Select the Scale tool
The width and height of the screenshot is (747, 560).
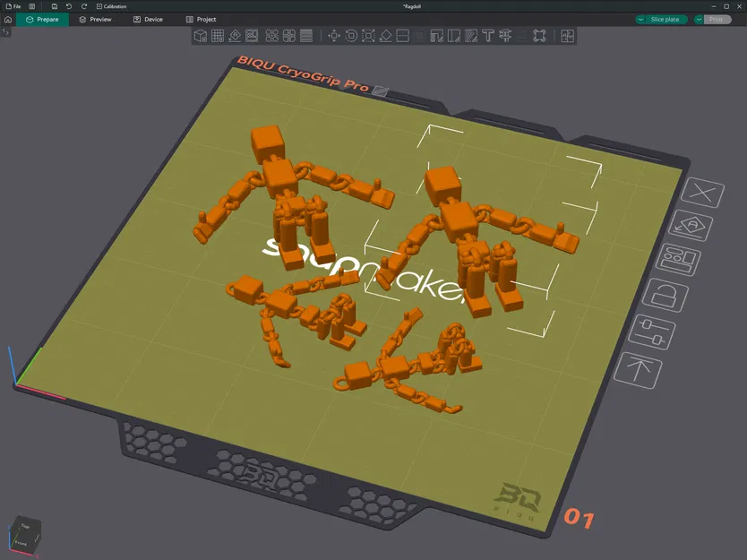[368, 36]
